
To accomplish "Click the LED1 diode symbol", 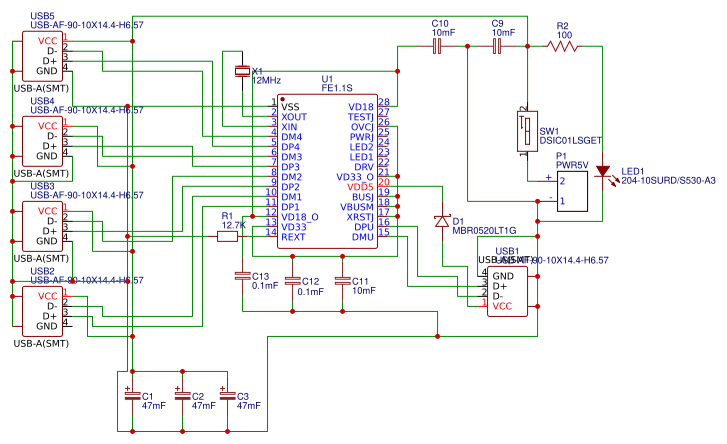I will [603, 172].
